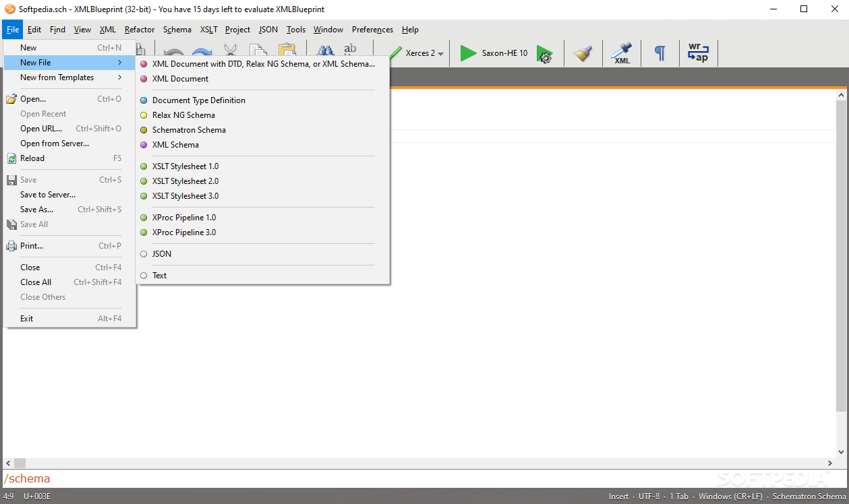This screenshot has height=504, width=849.
Task: Run transformation with the green play icon
Action: point(468,53)
